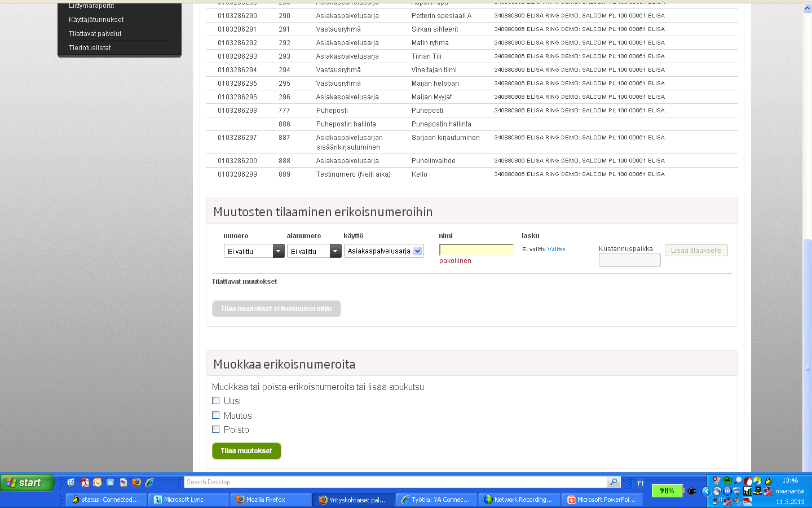Click the green Tilaa muutokset button
This screenshot has width=812, height=508.
click(246, 451)
